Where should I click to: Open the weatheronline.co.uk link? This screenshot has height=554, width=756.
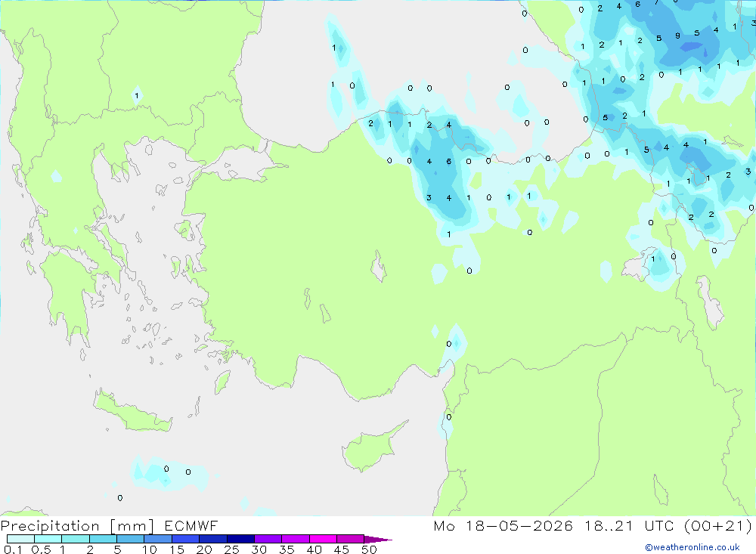(692, 547)
